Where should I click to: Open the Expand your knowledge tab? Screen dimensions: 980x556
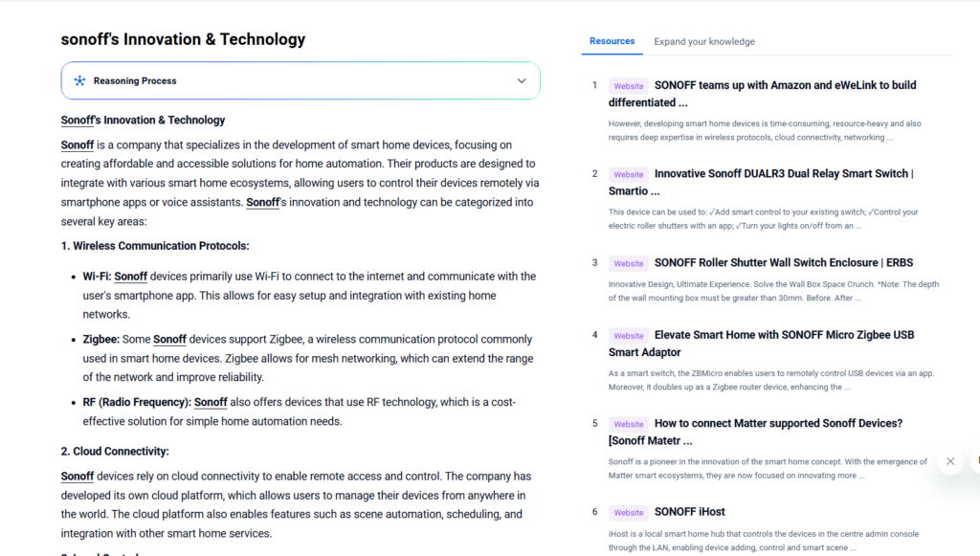coord(703,41)
